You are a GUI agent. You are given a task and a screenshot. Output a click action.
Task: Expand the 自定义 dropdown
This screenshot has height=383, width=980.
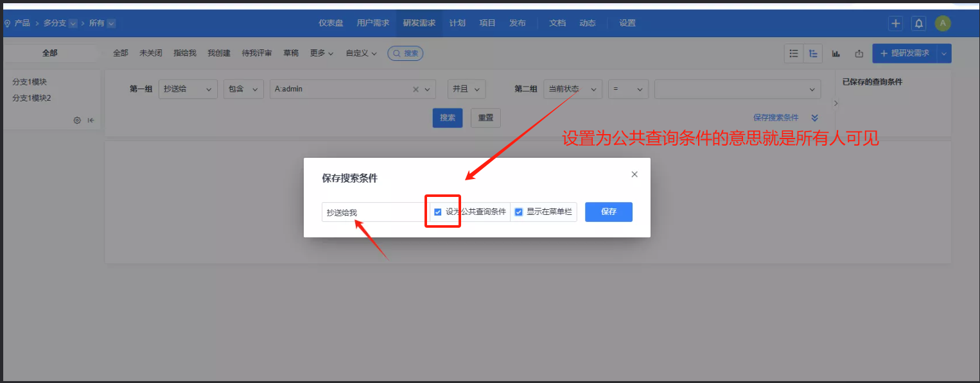(x=361, y=53)
